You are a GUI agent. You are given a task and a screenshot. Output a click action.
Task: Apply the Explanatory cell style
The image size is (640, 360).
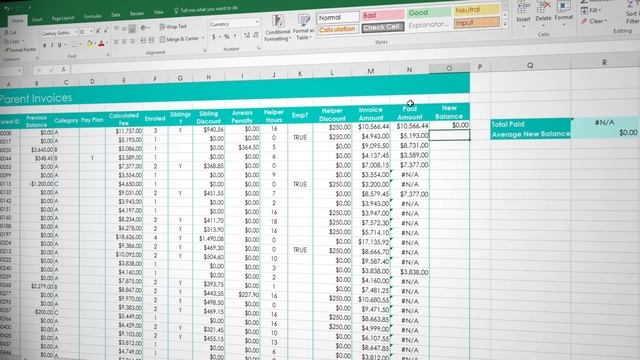428,24
